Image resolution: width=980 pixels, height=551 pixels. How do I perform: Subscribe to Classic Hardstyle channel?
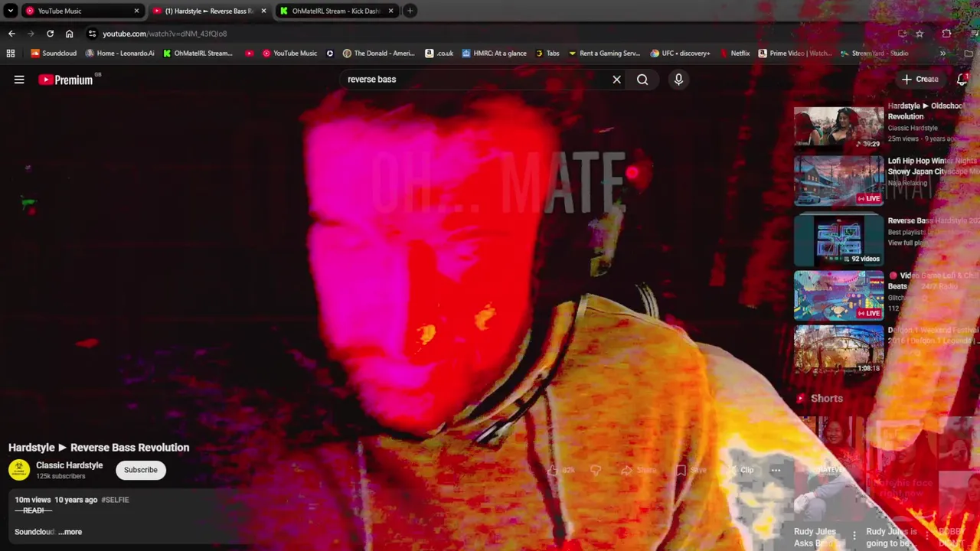pos(141,470)
